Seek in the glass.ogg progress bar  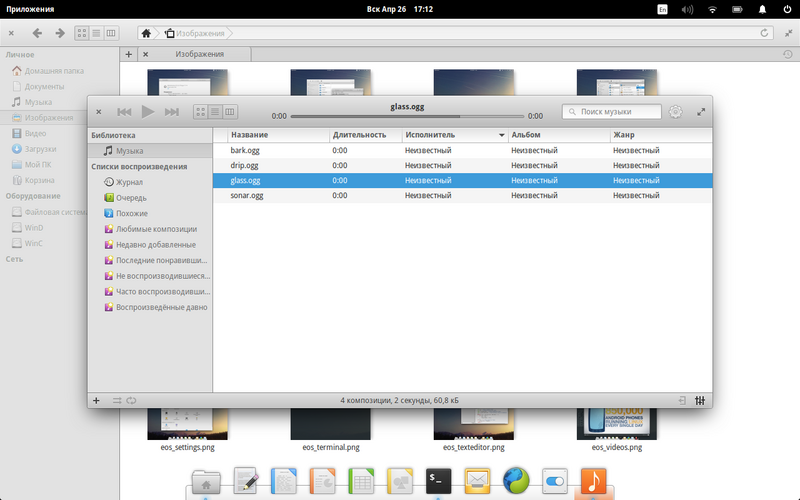click(x=407, y=116)
